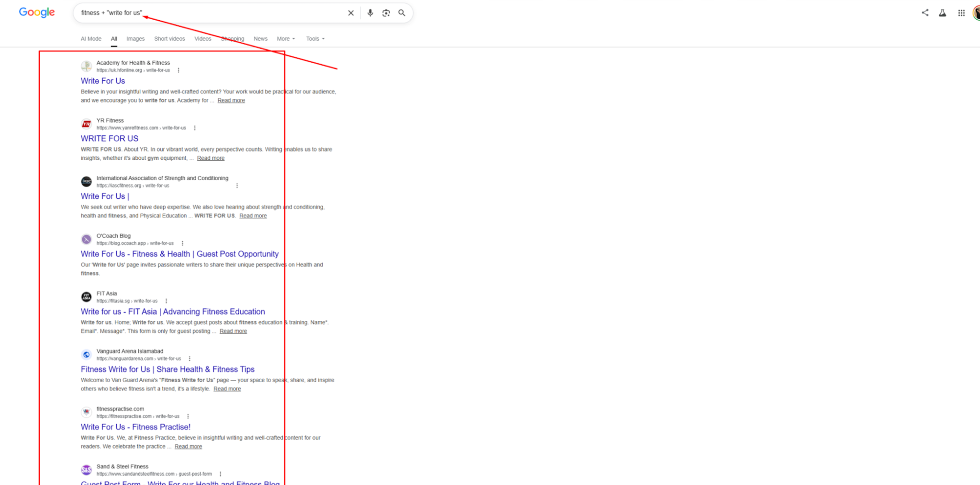Open International Association result options menu
Screen dimensions: 980x485
(237, 186)
